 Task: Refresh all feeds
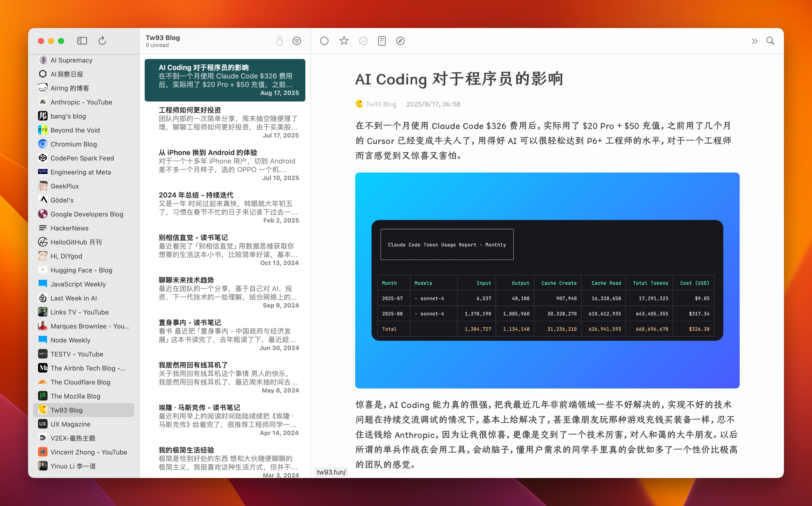(x=102, y=40)
